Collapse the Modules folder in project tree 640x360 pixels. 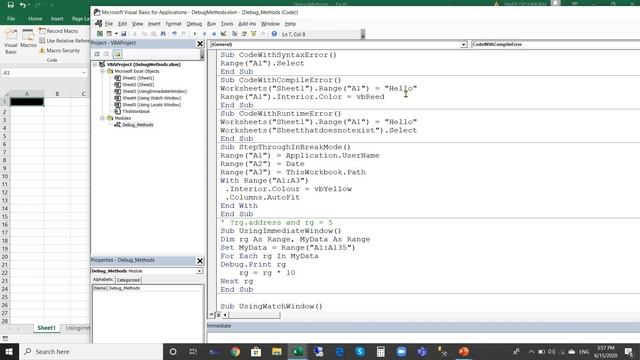pos(102,118)
